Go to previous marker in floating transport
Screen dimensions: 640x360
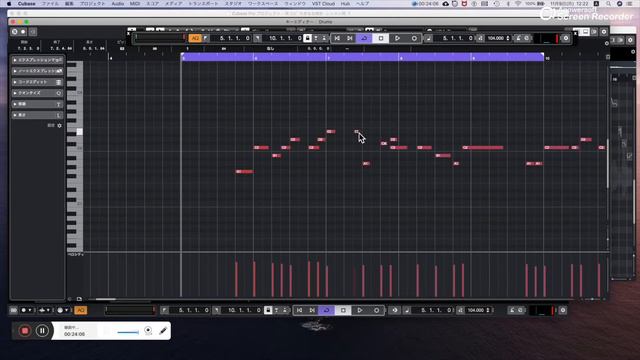coord(337,38)
